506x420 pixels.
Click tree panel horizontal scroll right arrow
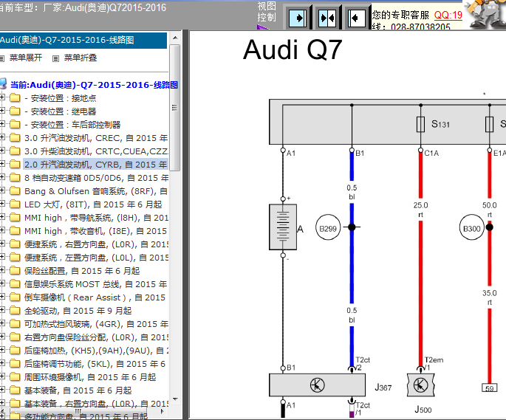(x=163, y=411)
